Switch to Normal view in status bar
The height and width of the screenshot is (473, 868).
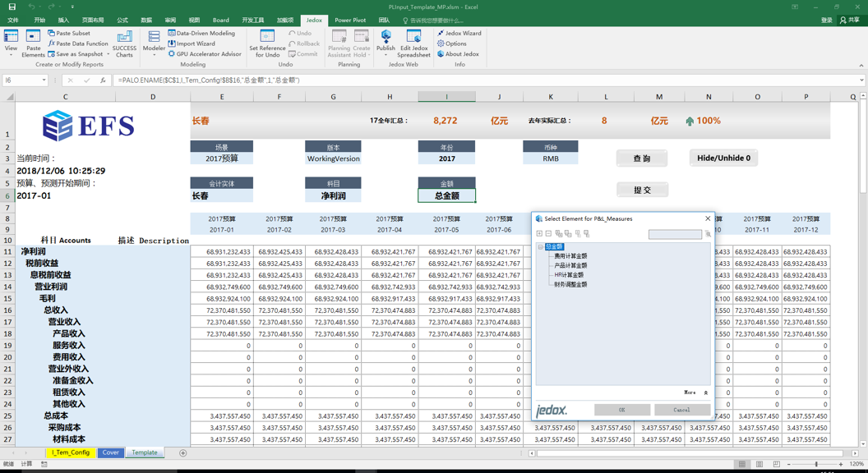click(x=741, y=464)
